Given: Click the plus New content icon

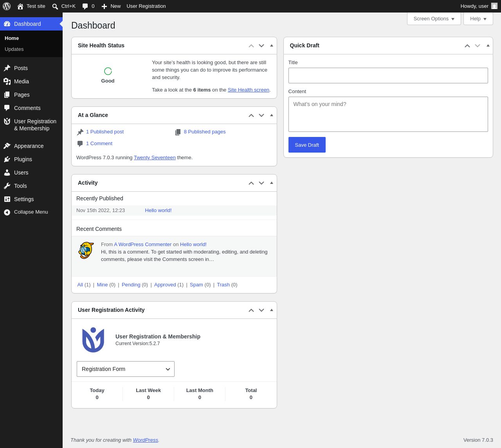Looking at the screenshot, I should tap(104, 7).
